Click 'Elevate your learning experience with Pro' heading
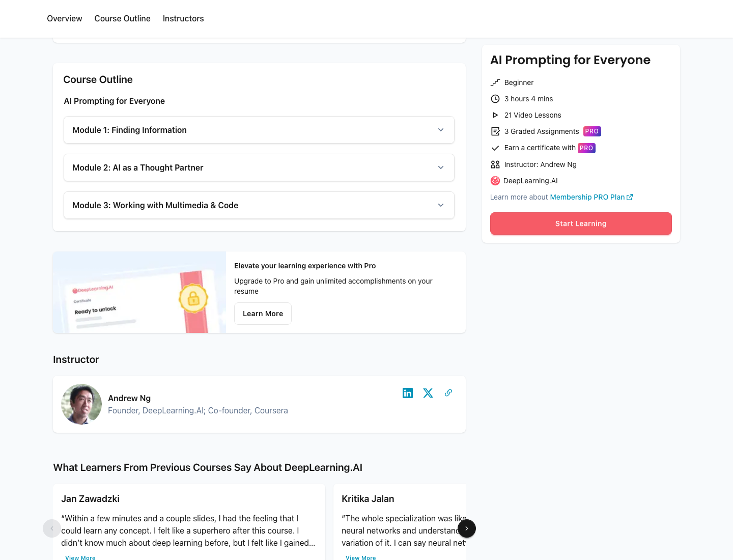The width and height of the screenshot is (733, 560). (x=305, y=266)
